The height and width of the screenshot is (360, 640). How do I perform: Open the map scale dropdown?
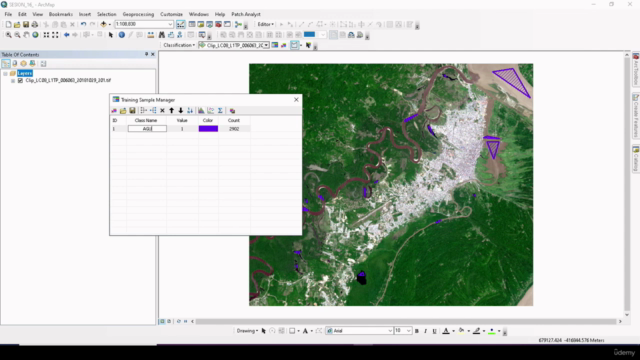[170, 24]
